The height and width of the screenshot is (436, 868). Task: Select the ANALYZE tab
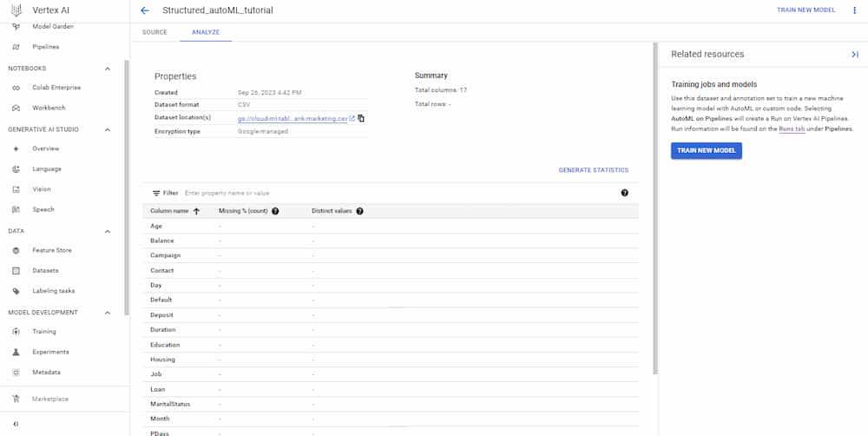tap(206, 32)
